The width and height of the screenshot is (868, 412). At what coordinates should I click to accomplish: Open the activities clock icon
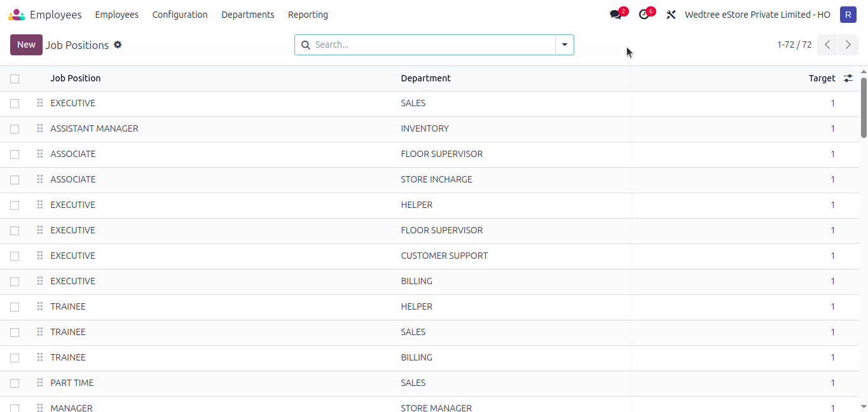644,14
